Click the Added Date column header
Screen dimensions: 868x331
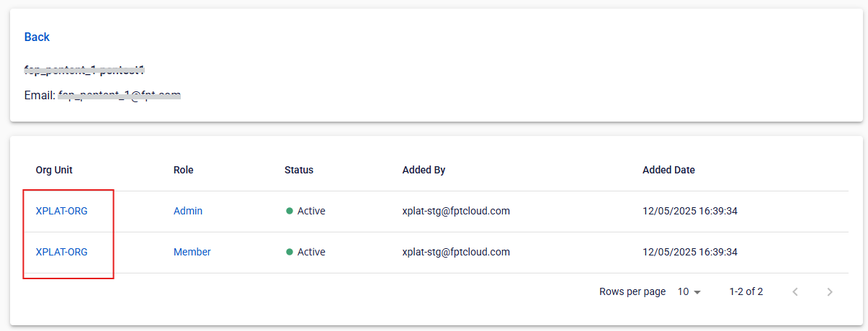tap(668, 170)
